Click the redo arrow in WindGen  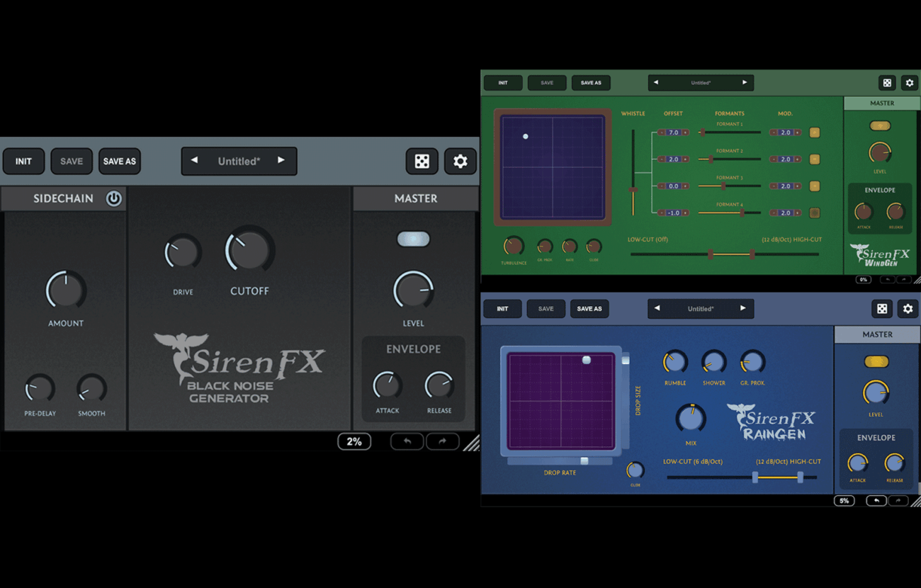[904, 280]
